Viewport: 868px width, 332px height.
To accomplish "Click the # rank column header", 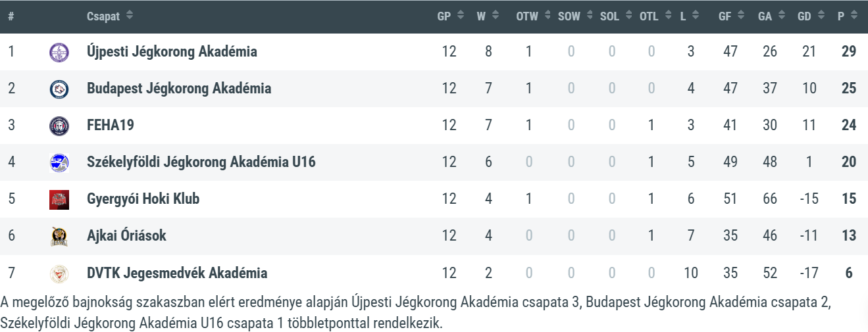I will [11, 16].
